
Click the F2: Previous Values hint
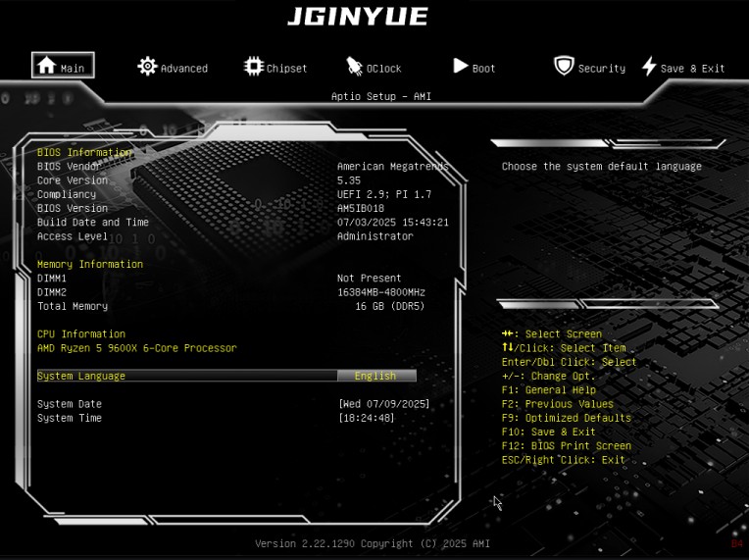[558, 404]
